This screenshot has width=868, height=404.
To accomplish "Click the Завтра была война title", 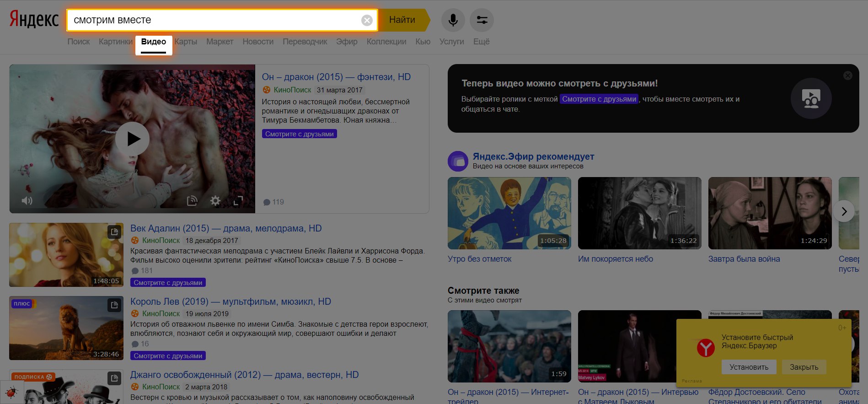I will (x=744, y=259).
